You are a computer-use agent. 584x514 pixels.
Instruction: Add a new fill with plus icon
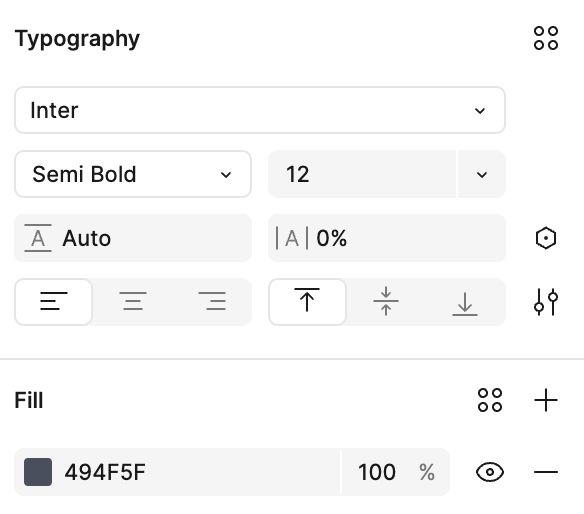coord(546,400)
